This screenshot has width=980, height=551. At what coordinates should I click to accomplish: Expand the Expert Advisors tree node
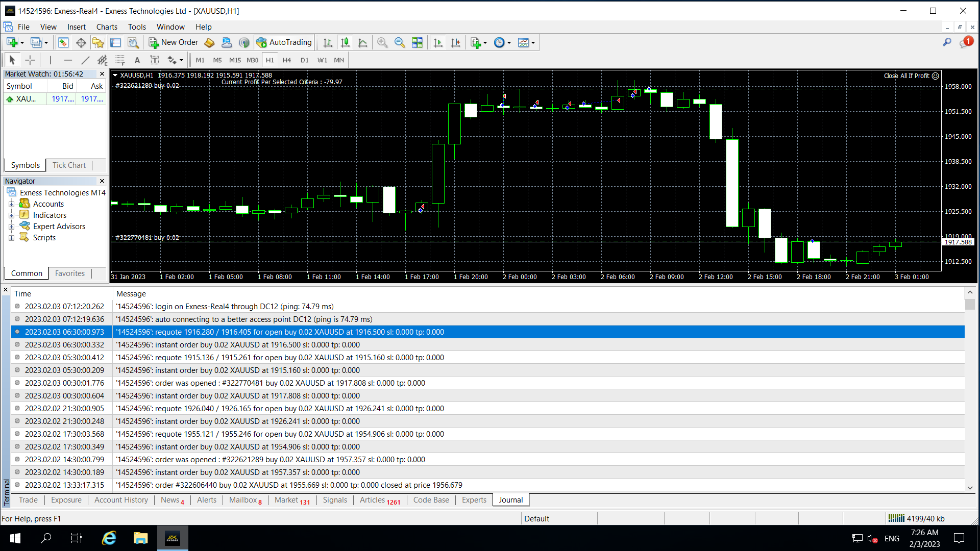(11, 227)
